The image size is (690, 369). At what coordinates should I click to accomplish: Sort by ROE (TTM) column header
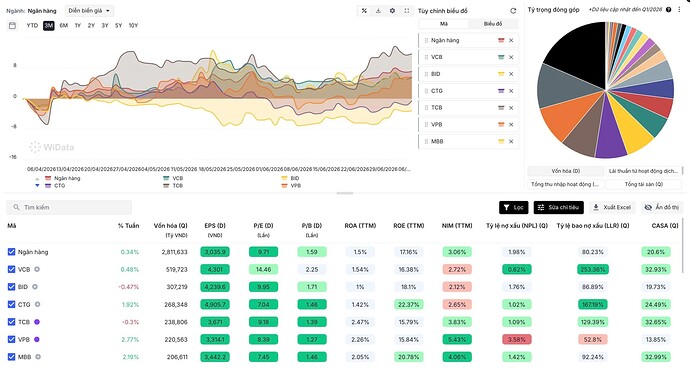coord(408,226)
